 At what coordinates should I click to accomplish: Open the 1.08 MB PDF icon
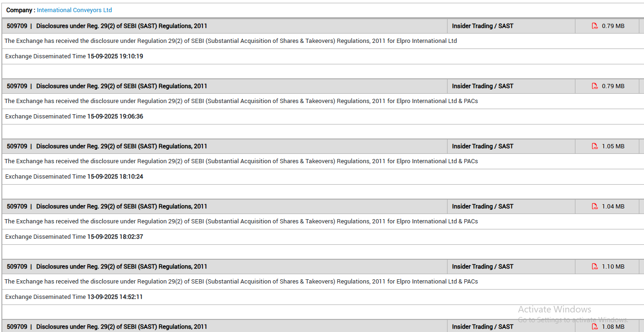[x=595, y=326]
